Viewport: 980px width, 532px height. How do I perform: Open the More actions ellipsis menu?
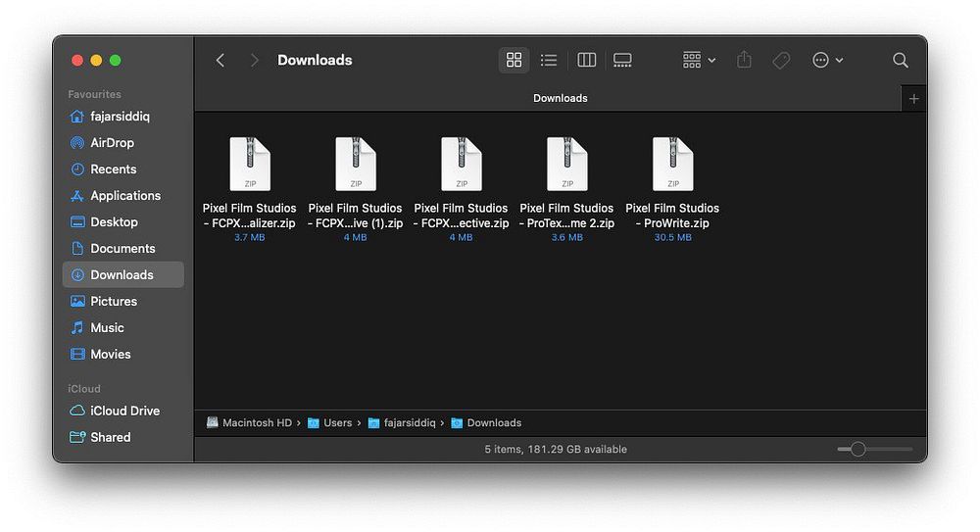[x=827, y=60]
